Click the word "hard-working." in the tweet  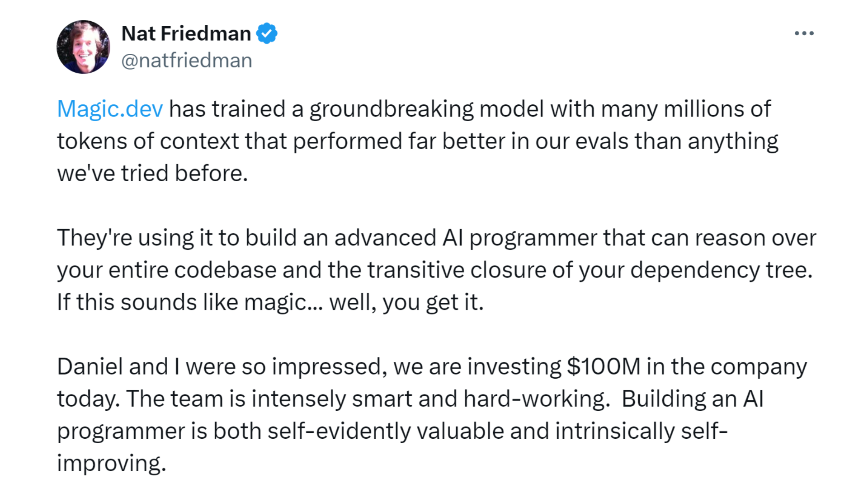537,399
